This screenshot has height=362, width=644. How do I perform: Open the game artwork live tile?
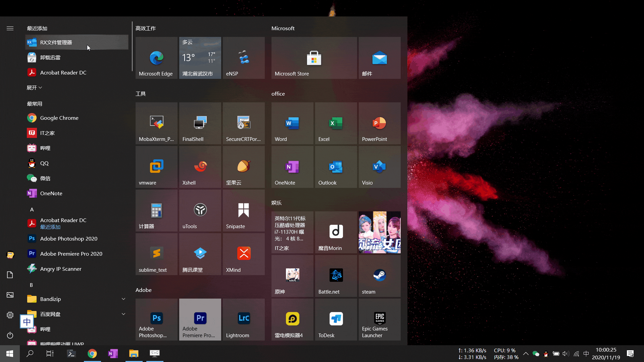(380, 232)
